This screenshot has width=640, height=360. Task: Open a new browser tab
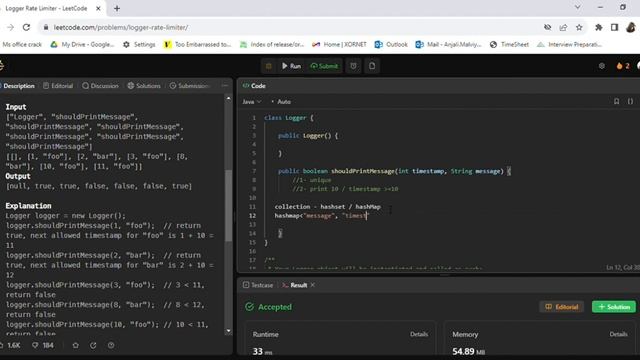[117, 8]
